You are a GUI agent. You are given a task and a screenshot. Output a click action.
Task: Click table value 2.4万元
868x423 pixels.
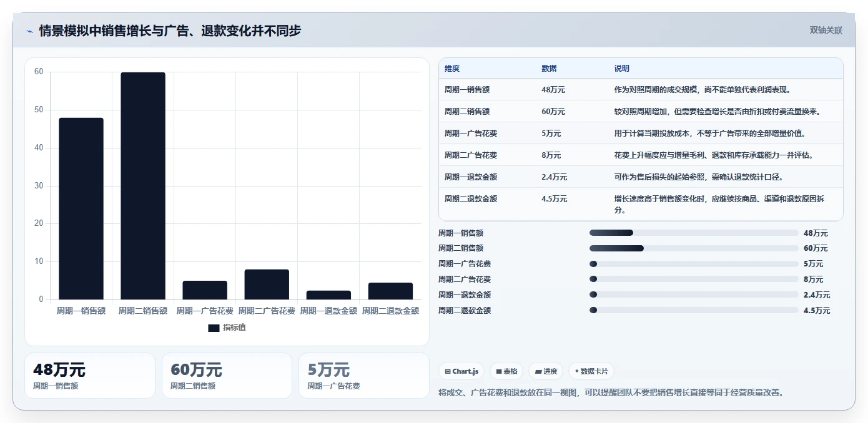(x=555, y=177)
